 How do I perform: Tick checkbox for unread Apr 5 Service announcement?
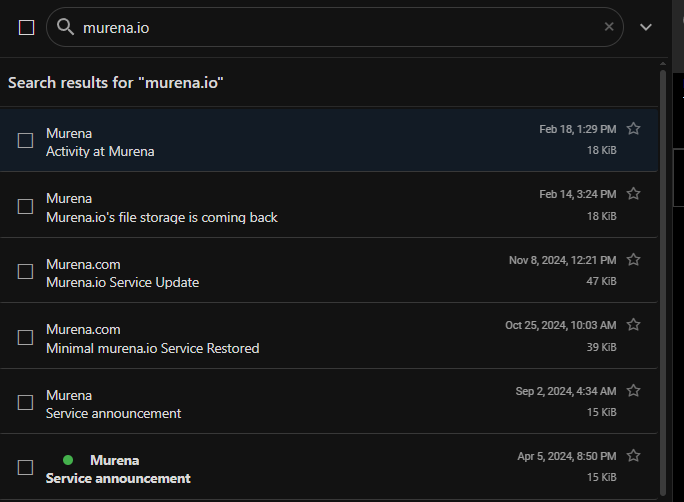[x=25, y=468]
